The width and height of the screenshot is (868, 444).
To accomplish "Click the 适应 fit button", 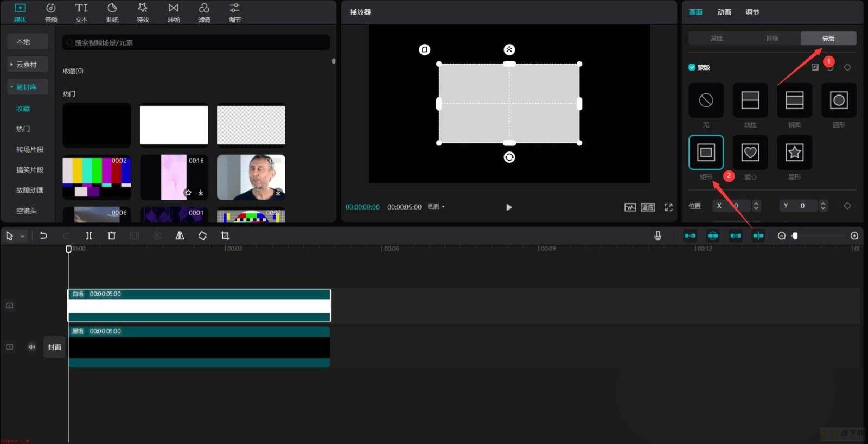I will (648, 207).
